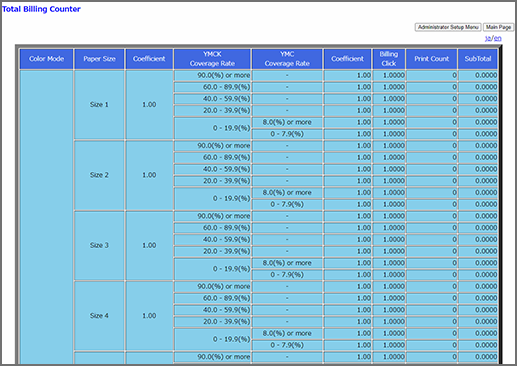Switch language with the ja link
This screenshot has width=517, height=366.
pyautogui.click(x=488, y=38)
